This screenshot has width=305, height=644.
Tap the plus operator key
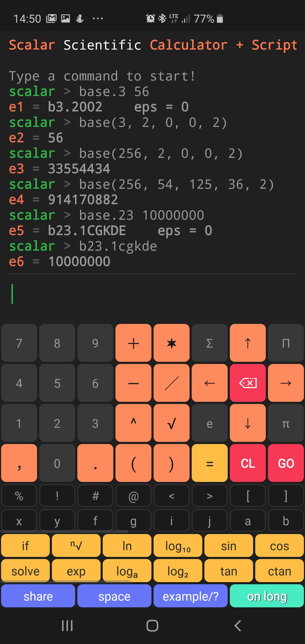pos(133,343)
